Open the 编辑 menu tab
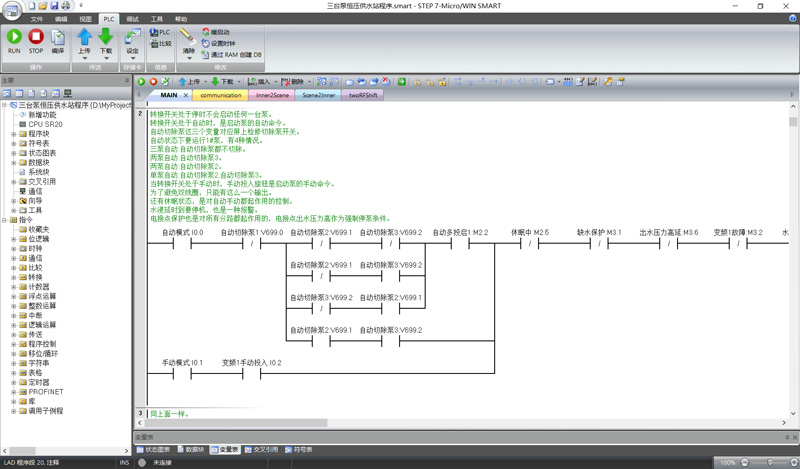Image resolution: width=800 pixels, height=469 pixels. (61, 19)
